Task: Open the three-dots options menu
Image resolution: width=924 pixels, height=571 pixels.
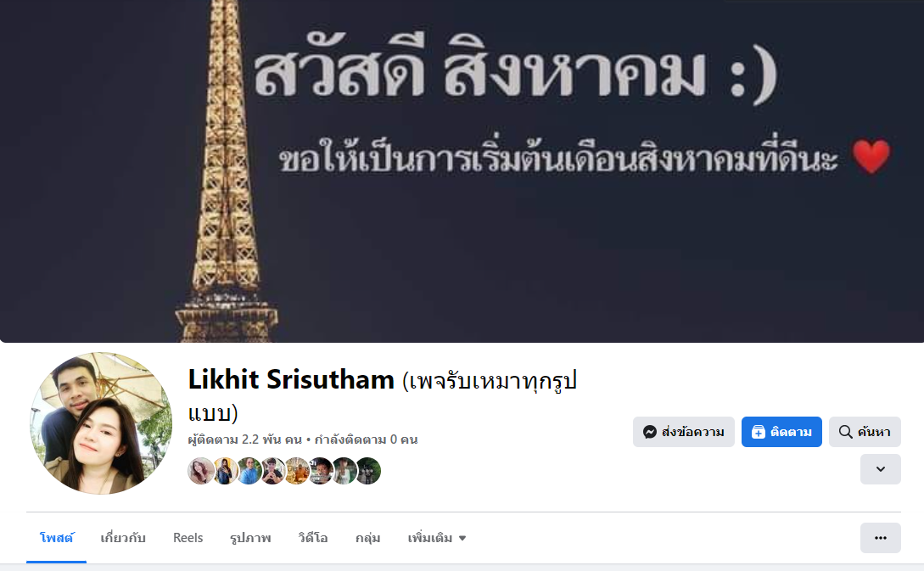Action: (x=881, y=538)
